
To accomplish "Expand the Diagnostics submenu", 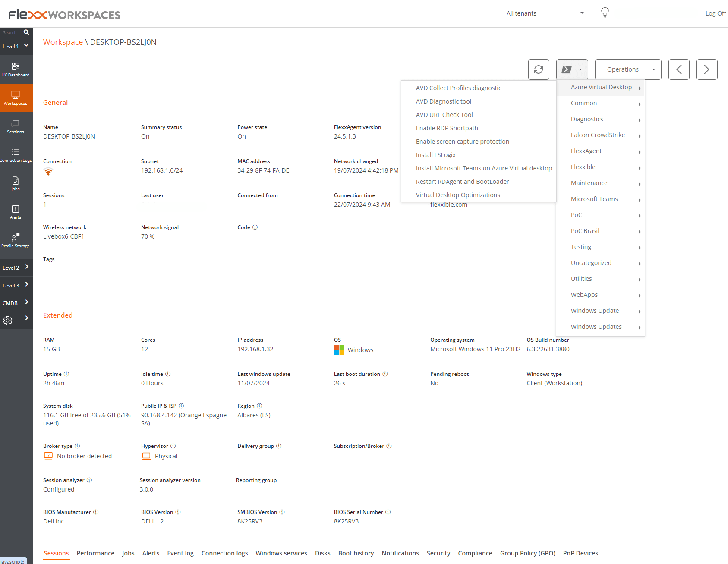I will point(600,119).
